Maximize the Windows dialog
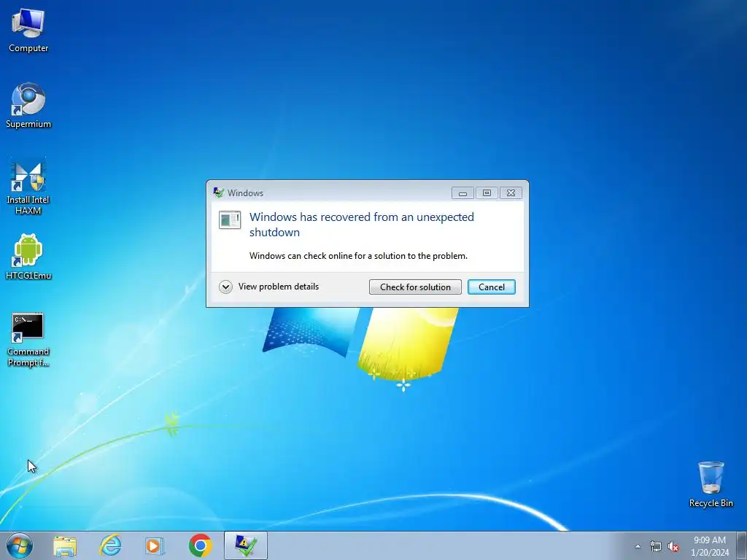 (x=487, y=192)
